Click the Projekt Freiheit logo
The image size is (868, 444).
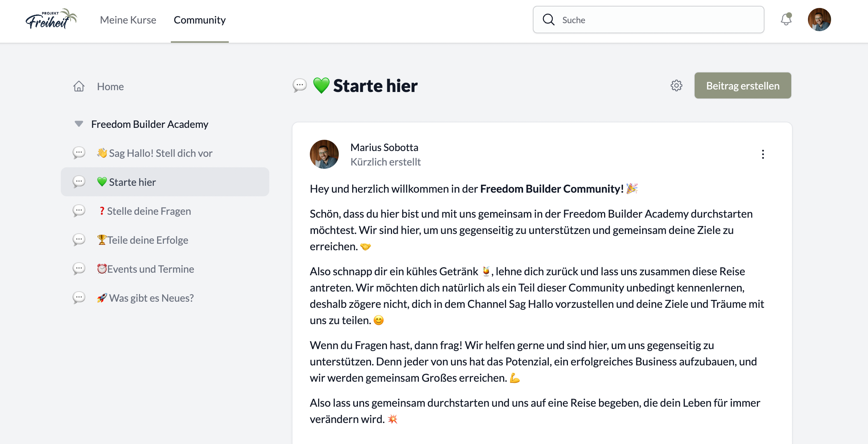click(x=51, y=20)
